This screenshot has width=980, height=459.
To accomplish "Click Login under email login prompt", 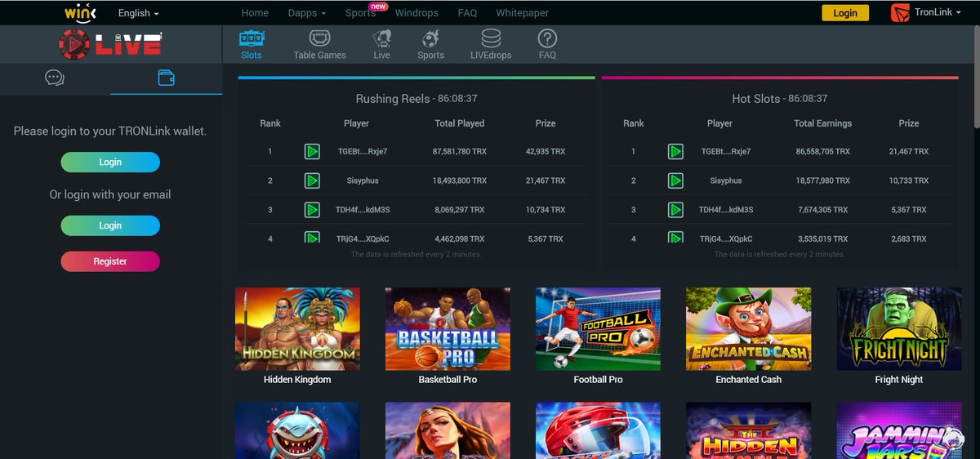I will click(x=110, y=225).
